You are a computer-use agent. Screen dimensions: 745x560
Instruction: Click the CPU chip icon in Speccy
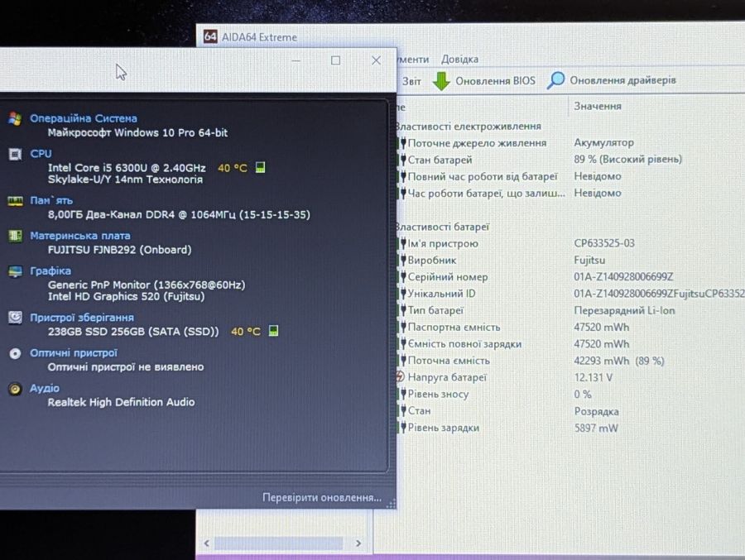click(x=15, y=154)
